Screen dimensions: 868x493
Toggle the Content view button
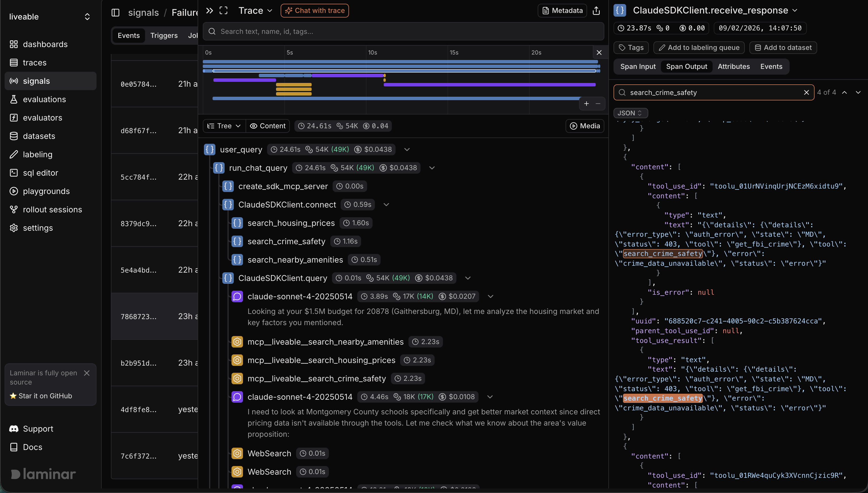[268, 126]
